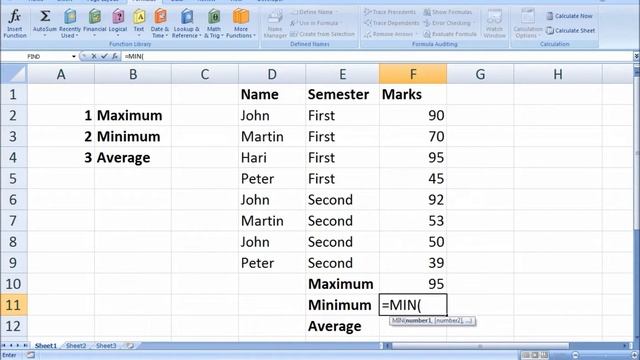Image resolution: width=640 pixels, height=360 pixels.
Task: Click the fx button in formula bar
Action: [115, 56]
